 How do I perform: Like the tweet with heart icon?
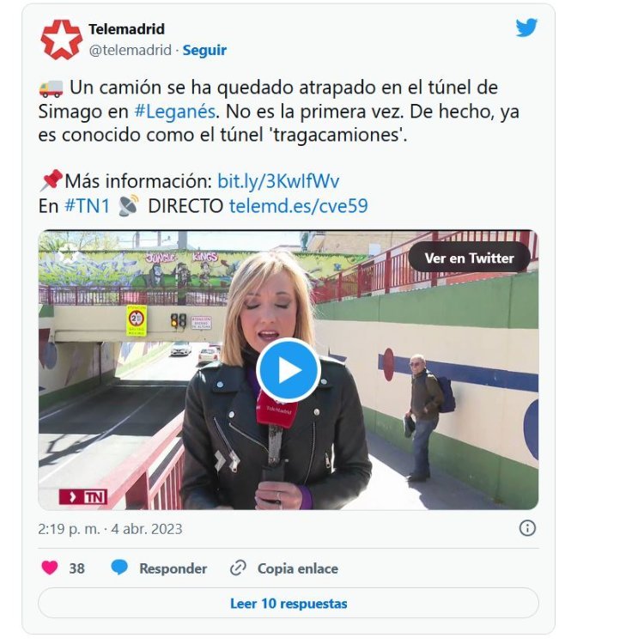point(50,568)
